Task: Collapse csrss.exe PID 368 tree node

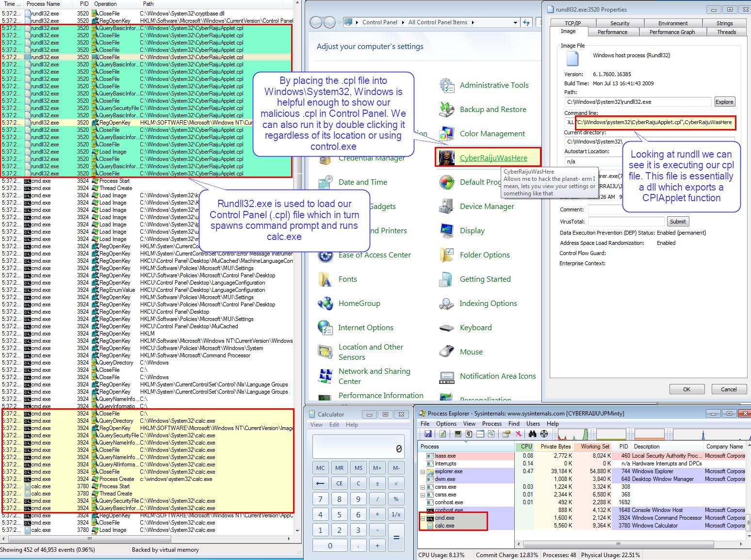Action: 423,495
